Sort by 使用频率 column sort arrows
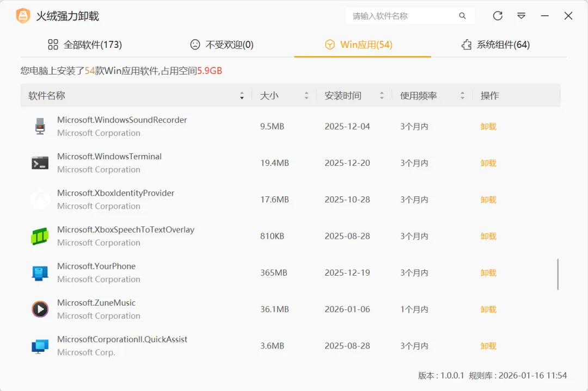 [x=462, y=96]
